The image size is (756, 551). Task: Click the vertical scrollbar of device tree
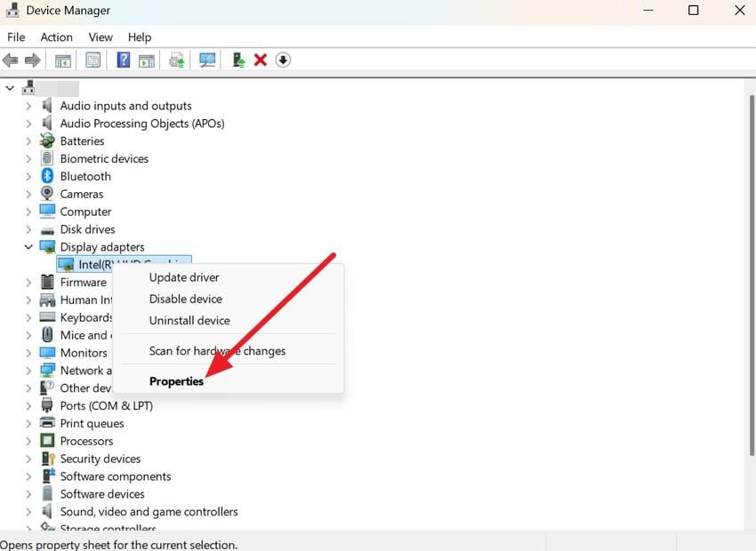click(751, 275)
